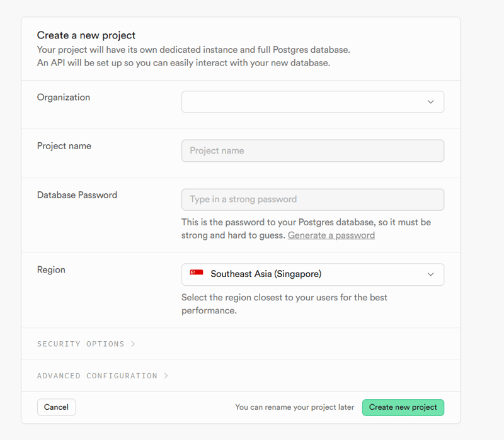Click the 'Generate a password' link

coord(331,235)
